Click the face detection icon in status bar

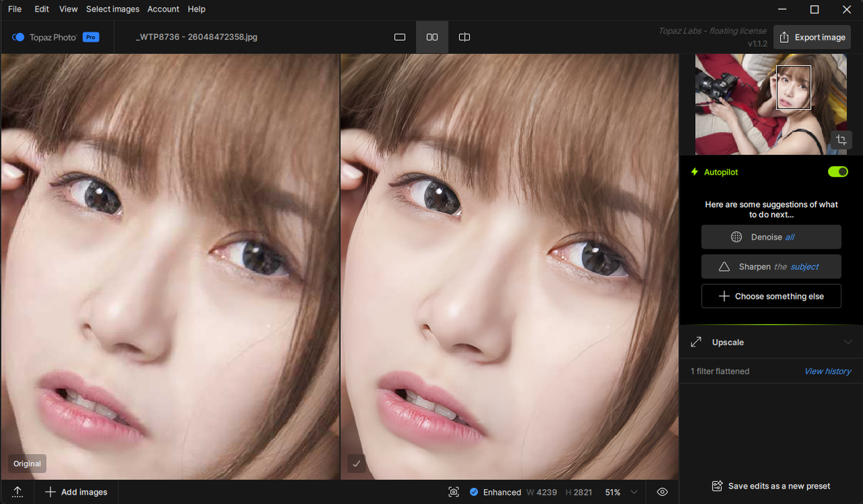pos(453,492)
